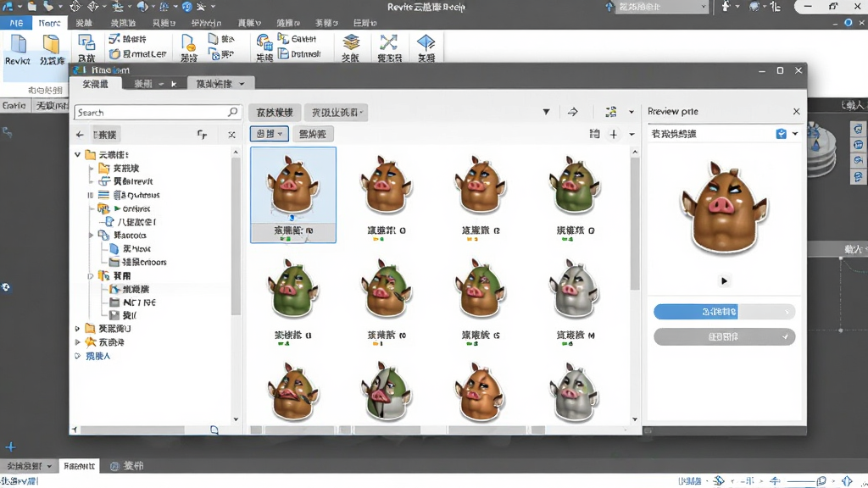The image size is (868, 488).
Task: Open the dropdown arrow in the preview pane header
Action: coord(795,133)
